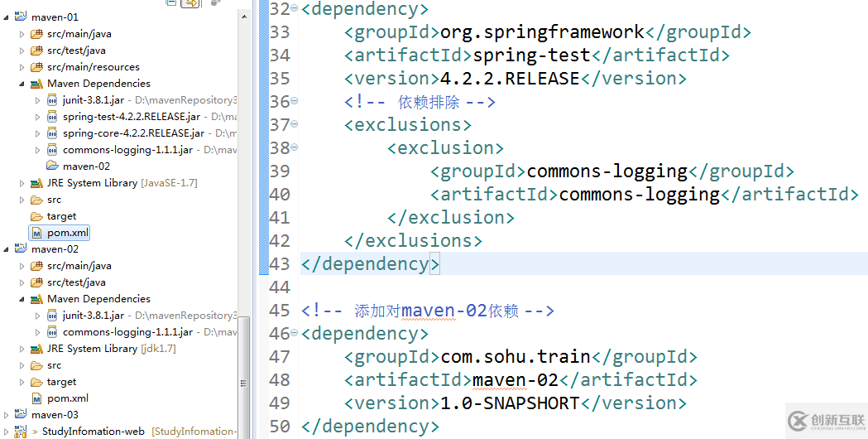Collapse the maven-01 project node
868x439 pixels.
point(6,17)
